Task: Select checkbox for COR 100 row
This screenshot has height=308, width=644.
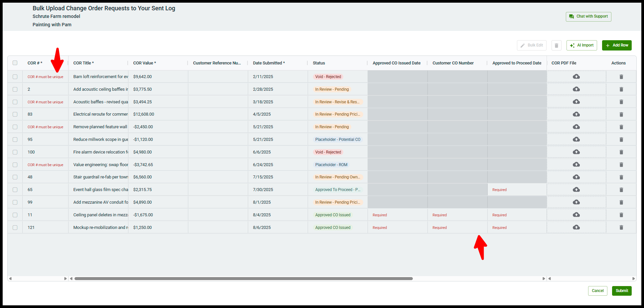Action: coord(15,152)
